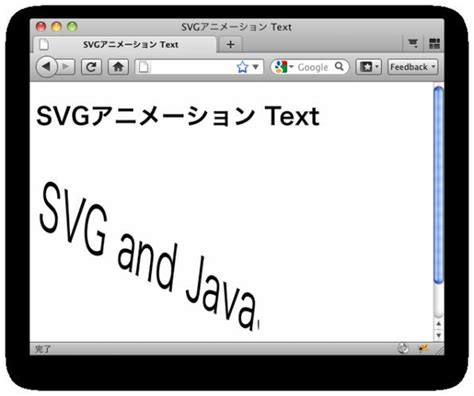
Task: Bookmark this page with the star icon
Action: tap(242, 67)
